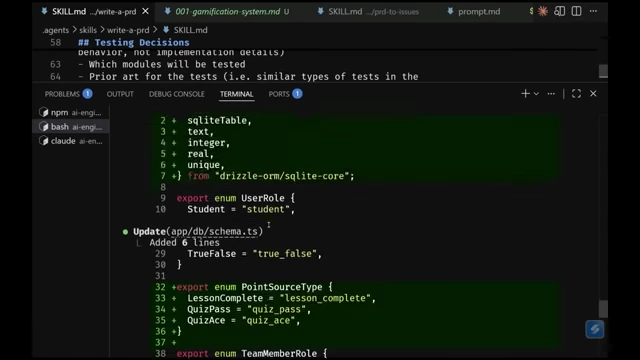Image resolution: width=640 pixels, height=360 pixels.
Task: Open markdown preview to the side
Action: [x=560, y=11]
